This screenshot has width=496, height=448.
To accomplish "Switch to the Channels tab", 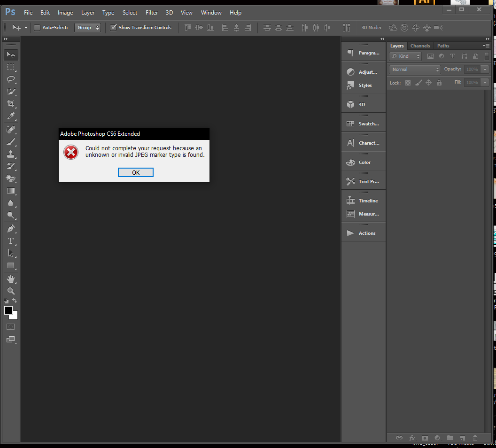I will coord(420,46).
